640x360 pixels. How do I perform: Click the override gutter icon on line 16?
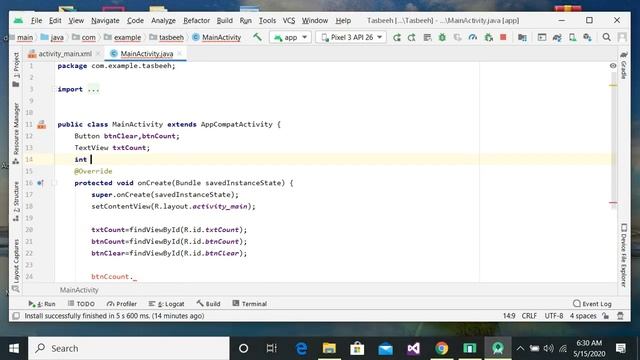click(40, 183)
